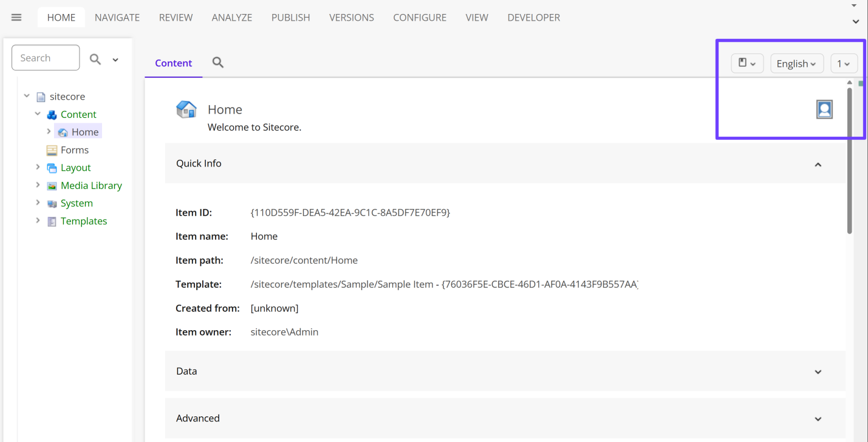Click the '[unknown]' Created from value
Image resolution: width=868 pixels, height=442 pixels.
[275, 308]
